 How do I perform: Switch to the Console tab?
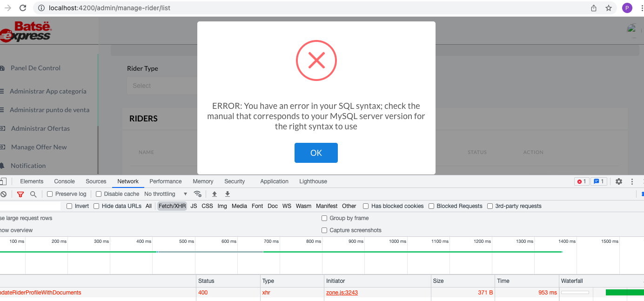(x=64, y=181)
